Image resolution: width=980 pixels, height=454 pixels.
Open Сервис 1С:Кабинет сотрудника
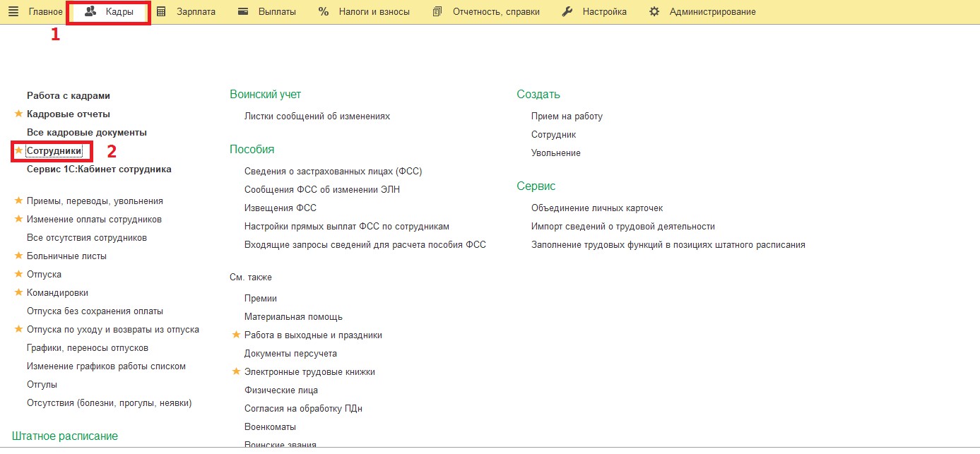pyautogui.click(x=99, y=169)
